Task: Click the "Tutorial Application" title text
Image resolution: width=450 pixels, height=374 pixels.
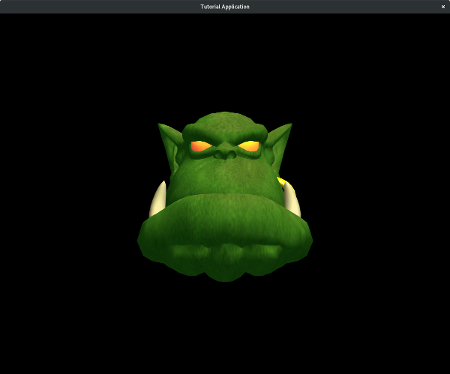Action: 225,6
